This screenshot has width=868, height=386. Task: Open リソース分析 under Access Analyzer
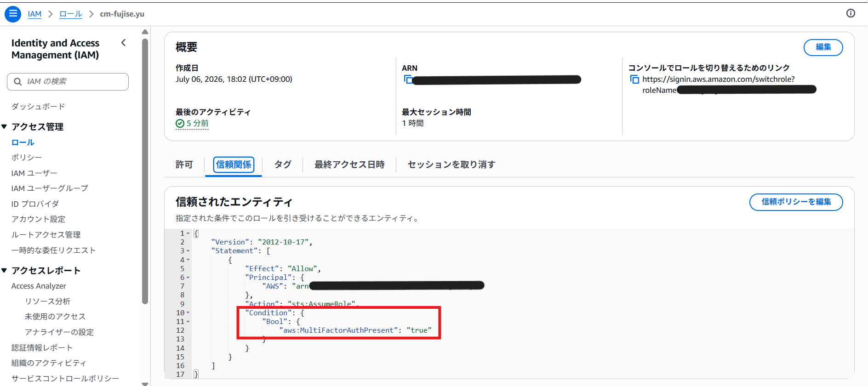tap(47, 301)
